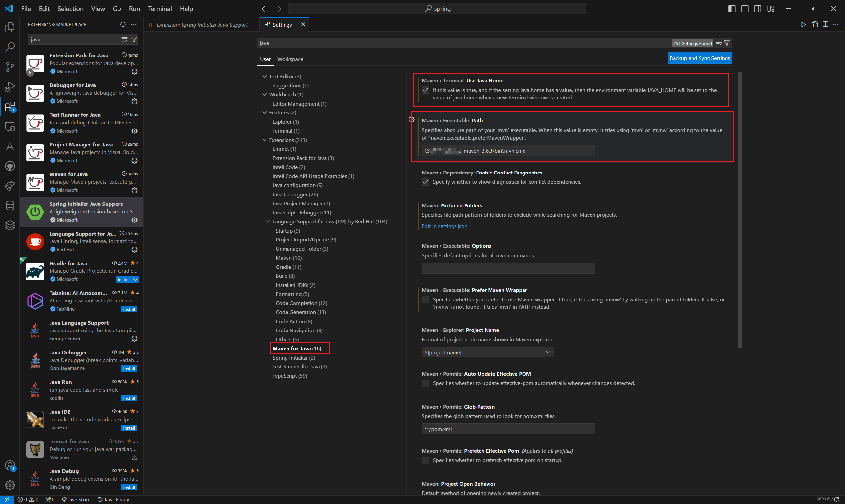Switch to the Workspace settings tab
The width and height of the screenshot is (845, 504).
coord(290,59)
